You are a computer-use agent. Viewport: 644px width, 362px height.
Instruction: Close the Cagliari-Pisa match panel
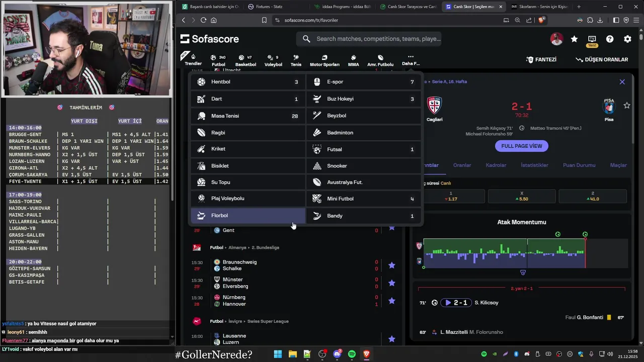pyautogui.click(x=622, y=82)
